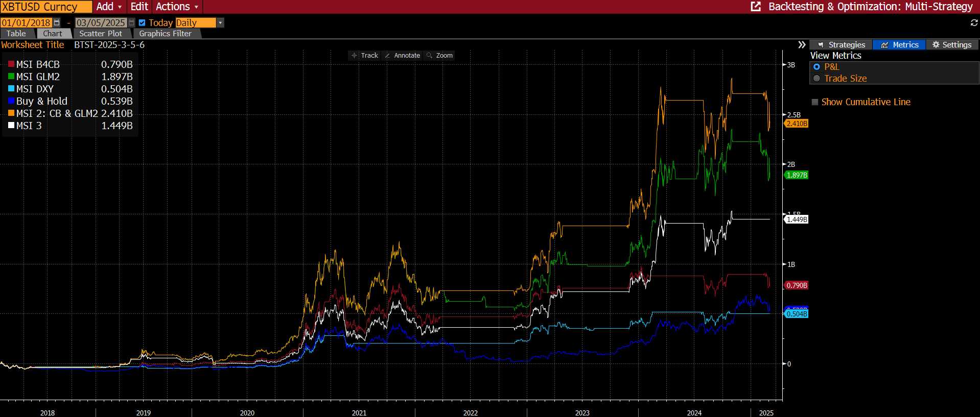Activate the Track crosshair tool
The height and width of the screenshot is (417, 980).
point(365,56)
